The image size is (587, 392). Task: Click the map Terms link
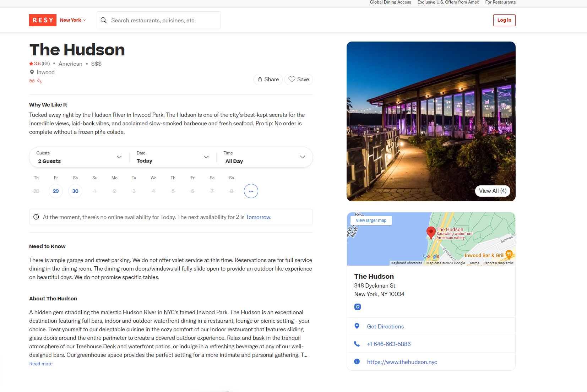click(x=474, y=263)
